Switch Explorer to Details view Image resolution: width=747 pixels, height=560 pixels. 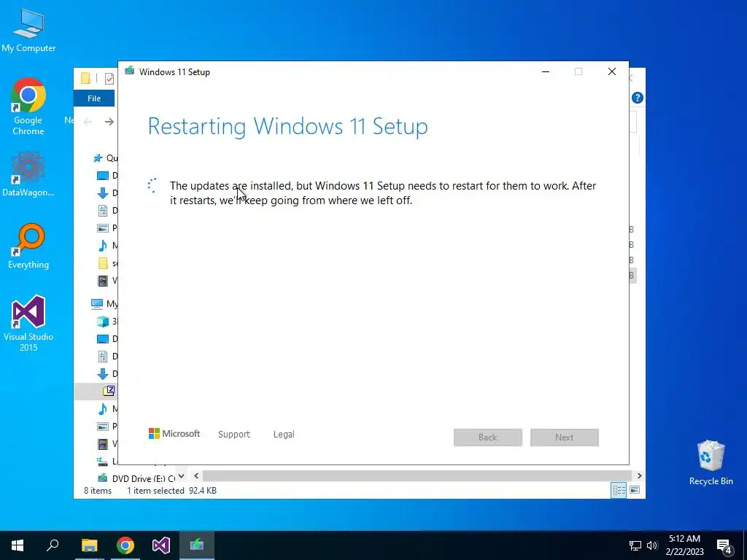pos(619,490)
